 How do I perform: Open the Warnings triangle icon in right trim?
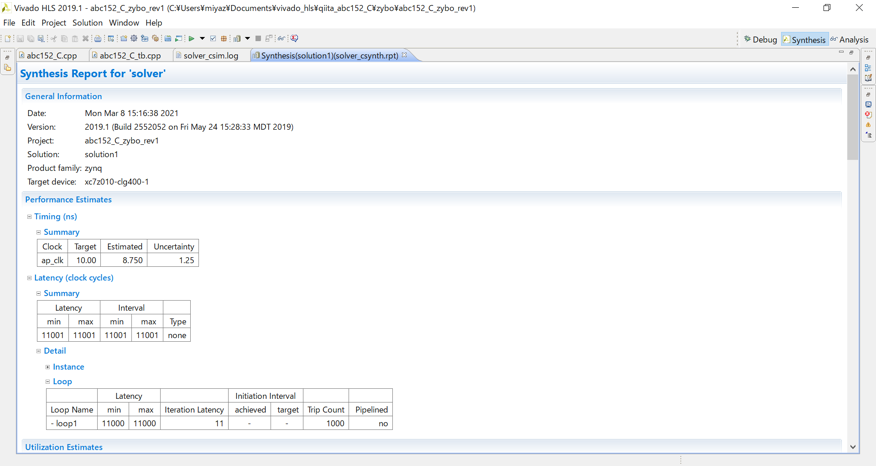[868, 125]
